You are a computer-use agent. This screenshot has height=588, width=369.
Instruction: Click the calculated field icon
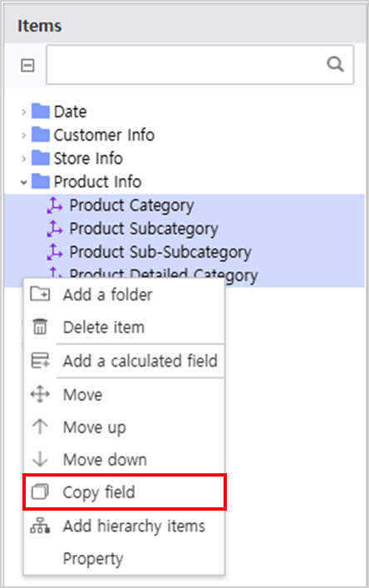pyautogui.click(x=40, y=360)
